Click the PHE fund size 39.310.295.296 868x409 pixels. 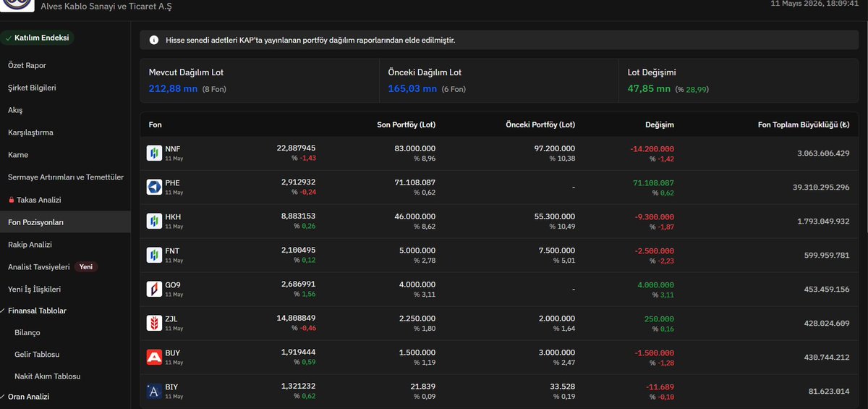point(821,187)
